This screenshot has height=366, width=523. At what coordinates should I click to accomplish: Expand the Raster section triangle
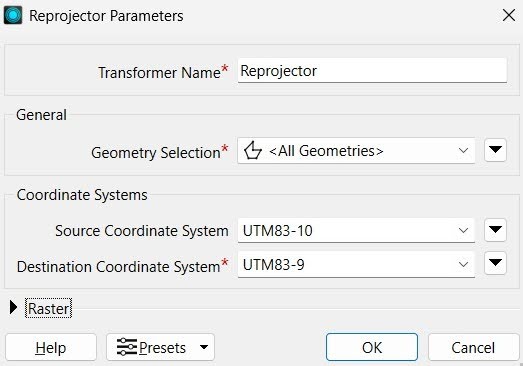pyautogui.click(x=13, y=307)
